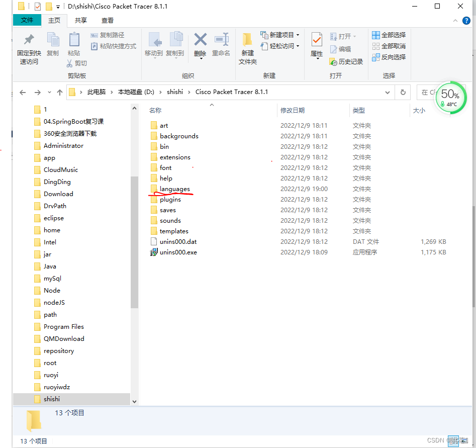Click Properties (属性) checkmark icon
Image resolution: width=476 pixels, height=448 pixels.
317,40
